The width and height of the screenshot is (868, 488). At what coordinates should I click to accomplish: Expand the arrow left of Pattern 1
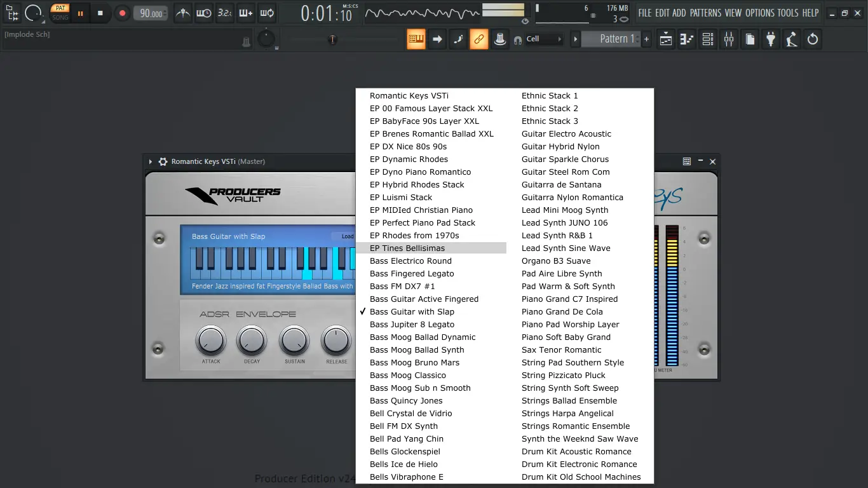click(576, 39)
